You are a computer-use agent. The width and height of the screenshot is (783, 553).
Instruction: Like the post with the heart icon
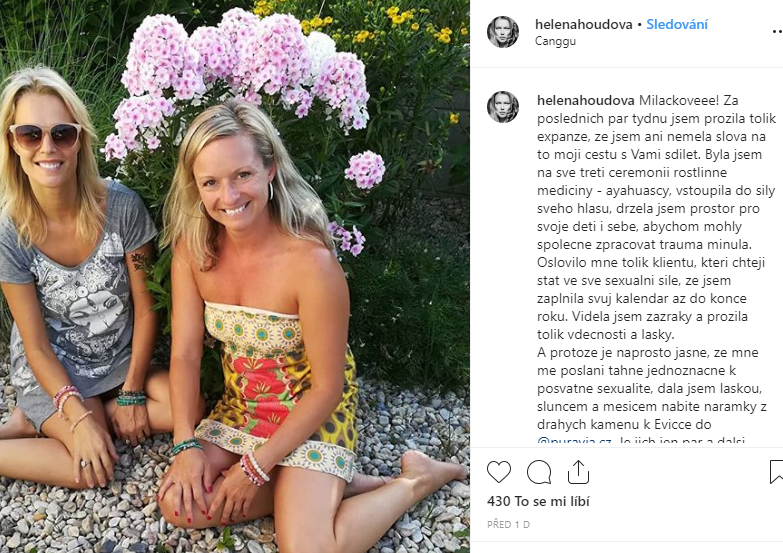click(499, 472)
